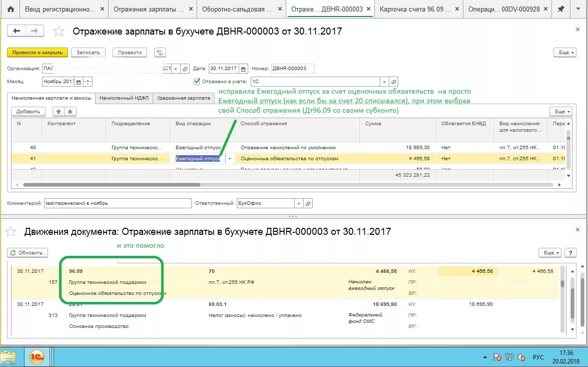Click the back navigation arrow
588x367 pixels.
point(16,31)
